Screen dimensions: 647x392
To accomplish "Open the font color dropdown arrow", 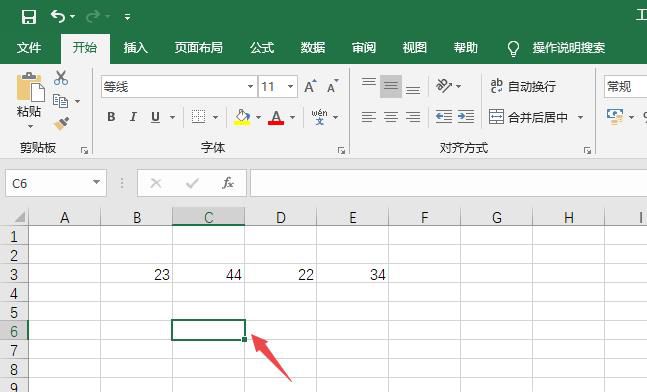I will 293,118.
